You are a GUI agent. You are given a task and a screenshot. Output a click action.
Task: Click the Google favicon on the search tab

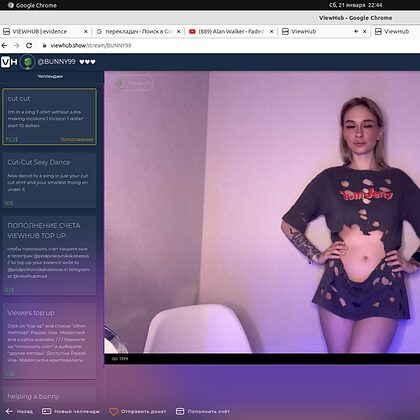point(99,32)
